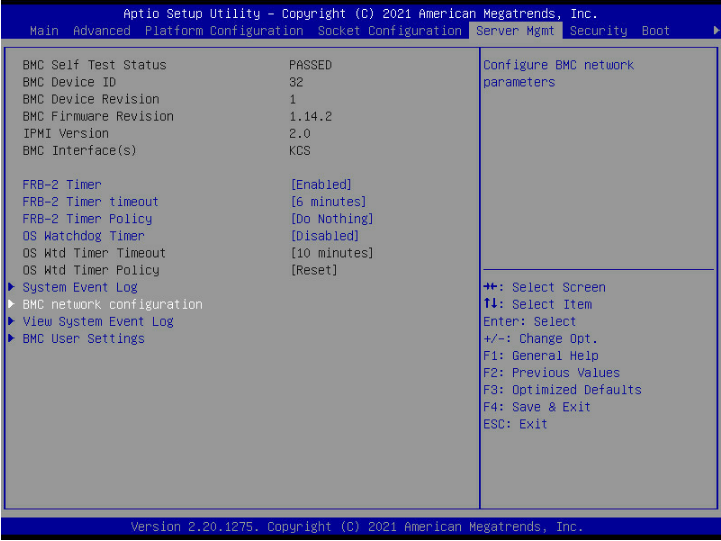Select the Boot tab

pyautogui.click(x=656, y=31)
